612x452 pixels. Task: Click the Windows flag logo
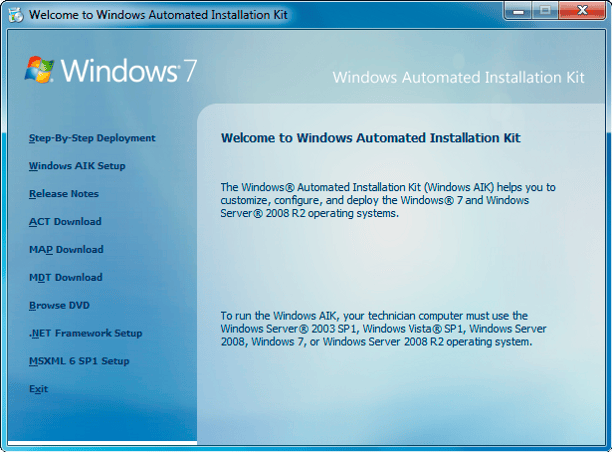pyautogui.click(x=39, y=69)
